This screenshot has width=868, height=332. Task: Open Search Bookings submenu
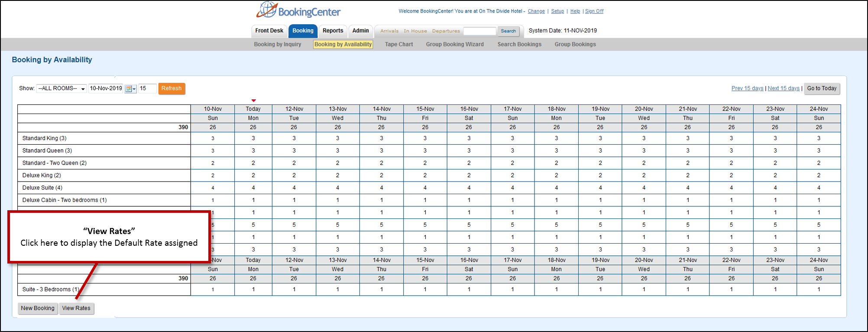(x=519, y=44)
